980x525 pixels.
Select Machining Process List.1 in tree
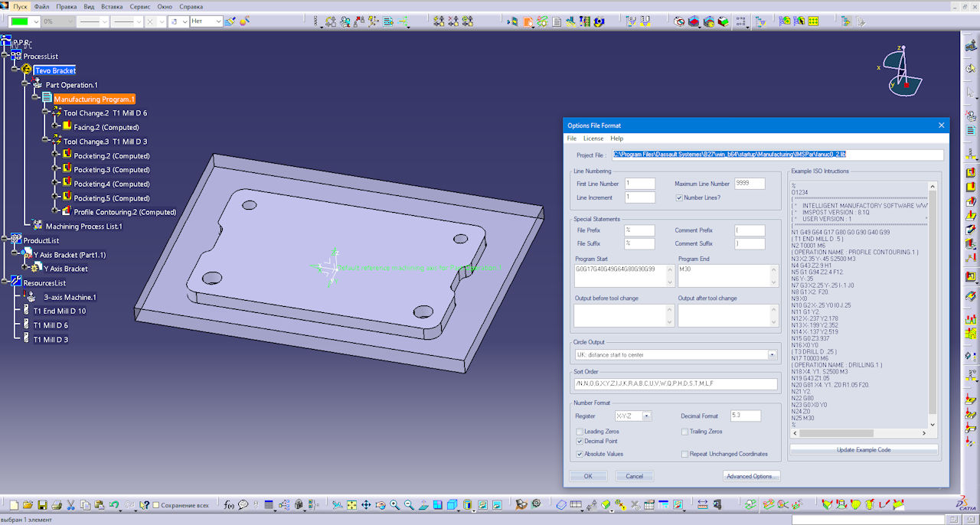(83, 227)
